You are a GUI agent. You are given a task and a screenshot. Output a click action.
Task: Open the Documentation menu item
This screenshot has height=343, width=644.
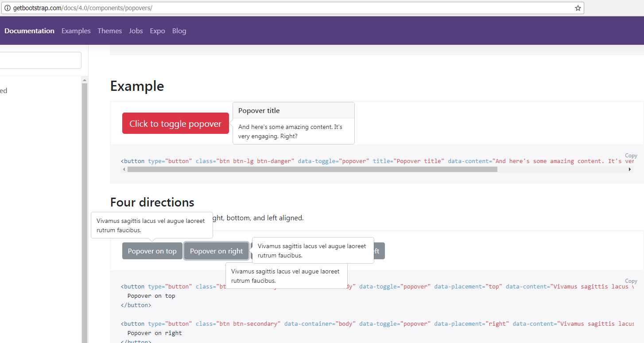click(29, 31)
